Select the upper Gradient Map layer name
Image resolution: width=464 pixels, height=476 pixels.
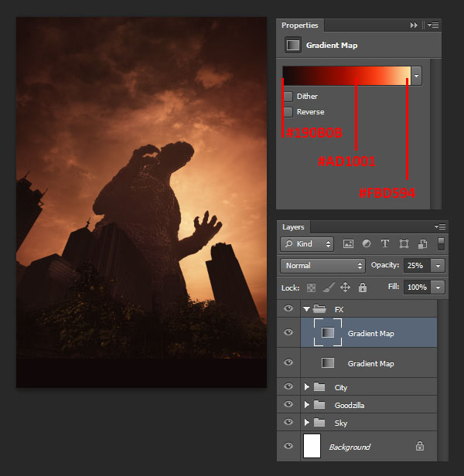(x=370, y=333)
